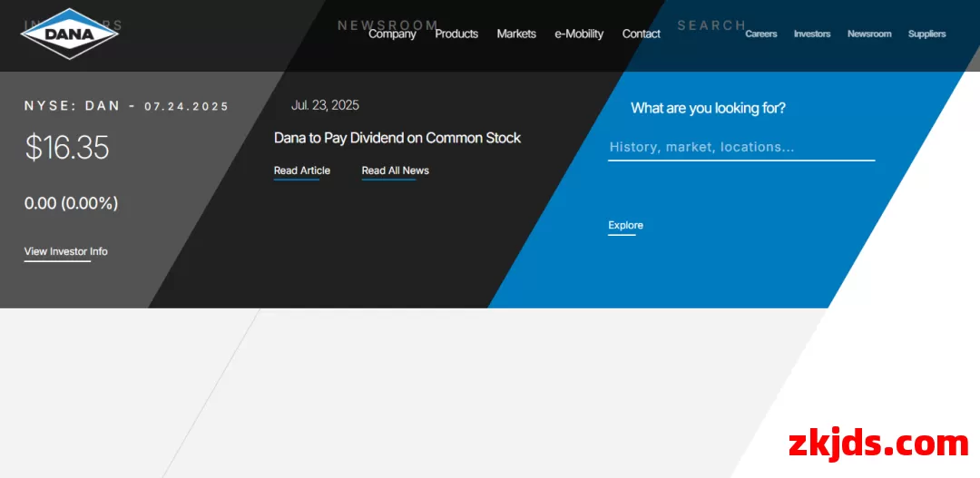Open the Company menu
This screenshot has width=980, height=478.
(392, 34)
